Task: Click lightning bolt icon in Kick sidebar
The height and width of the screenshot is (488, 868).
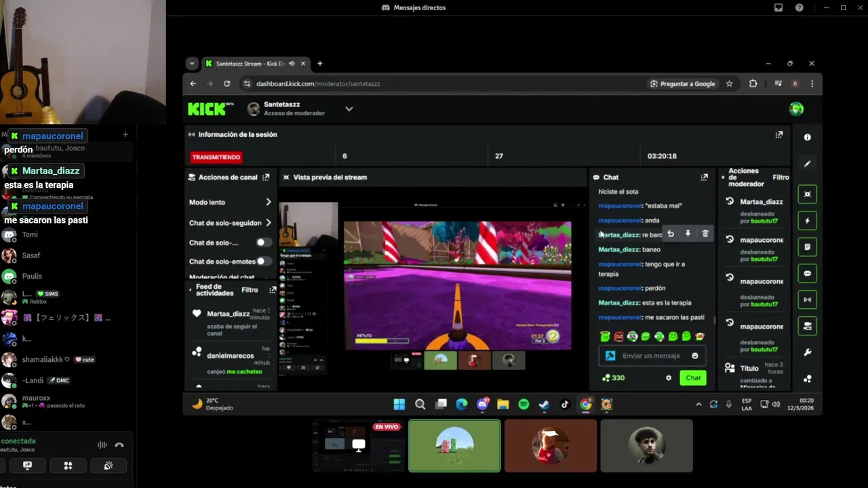Action: [x=807, y=220]
